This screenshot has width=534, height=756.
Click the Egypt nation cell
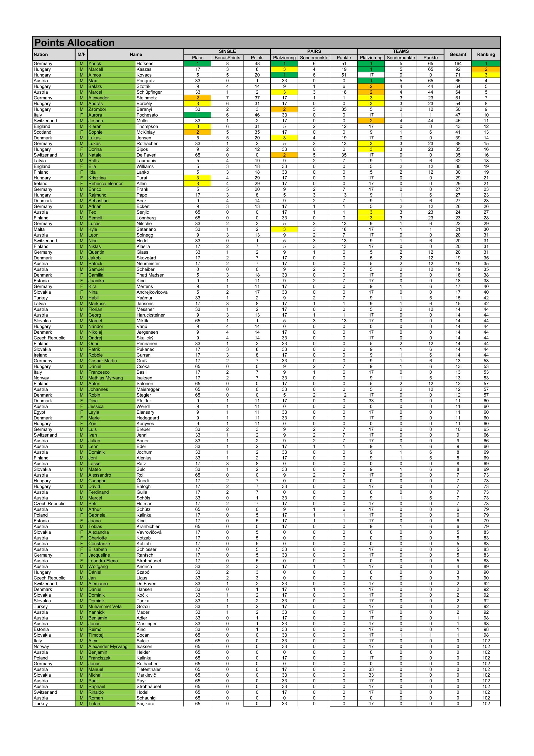coord(39,412)
